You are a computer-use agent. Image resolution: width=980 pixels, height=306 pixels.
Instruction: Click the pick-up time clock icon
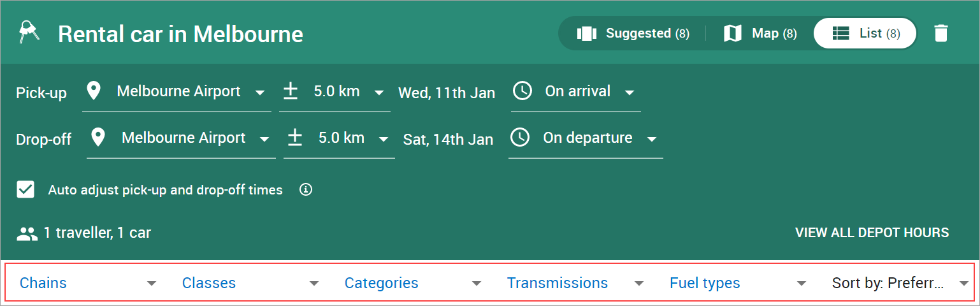point(522,91)
